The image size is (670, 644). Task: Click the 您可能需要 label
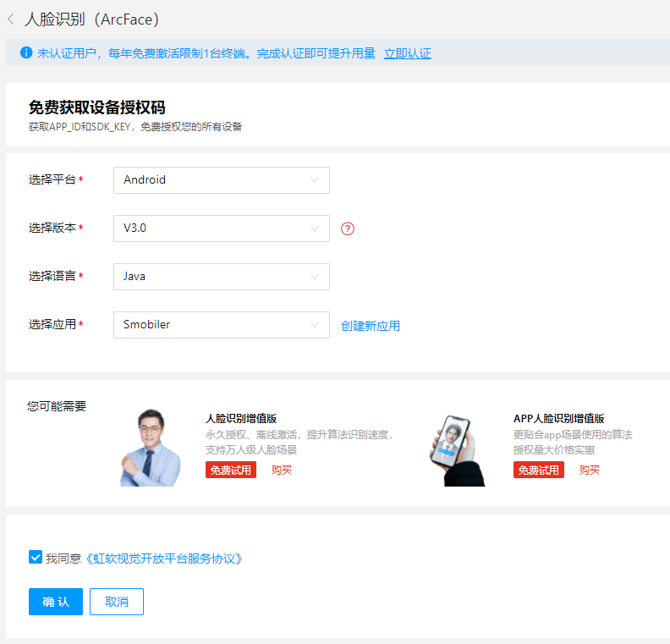tap(57, 406)
